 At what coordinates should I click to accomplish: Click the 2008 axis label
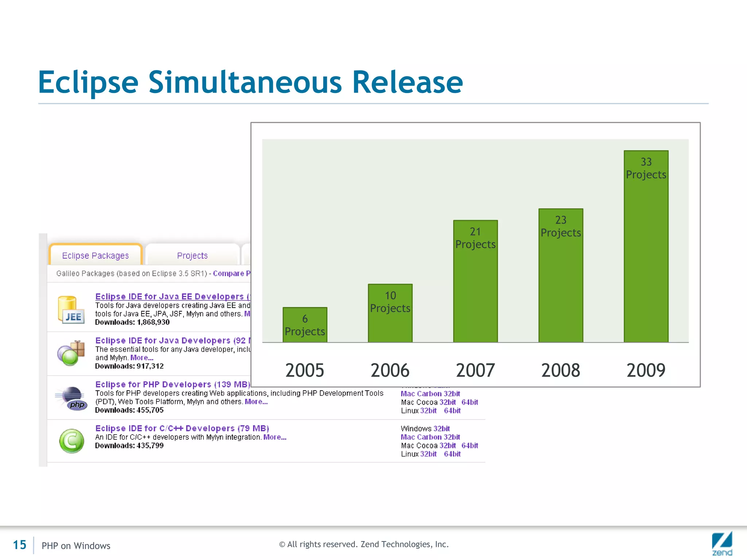tap(561, 370)
